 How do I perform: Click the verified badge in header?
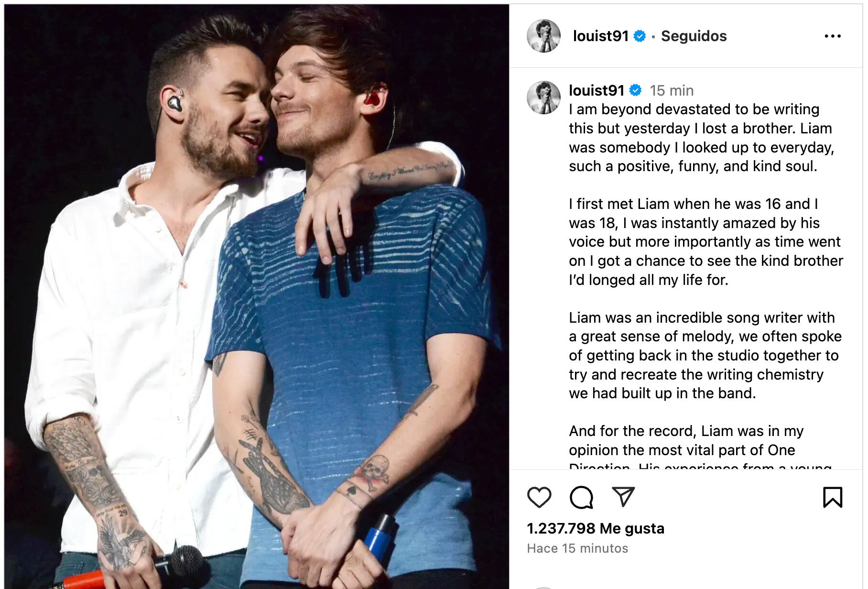click(640, 36)
